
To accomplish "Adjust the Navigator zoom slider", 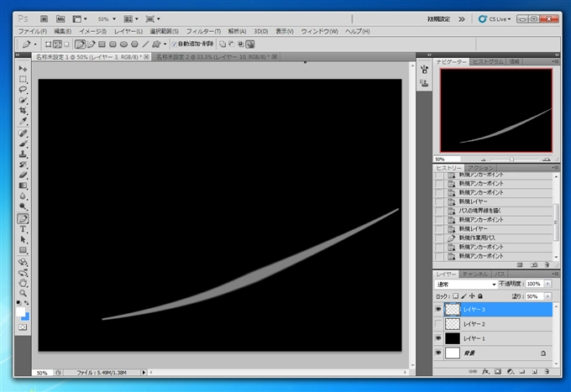I will [x=511, y=159].
